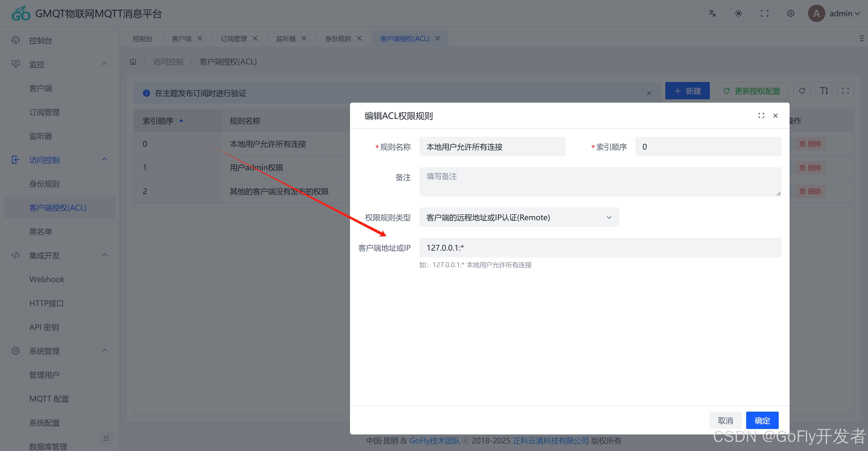Select 黑名单 in the sidebar menu

coord(40,232)
